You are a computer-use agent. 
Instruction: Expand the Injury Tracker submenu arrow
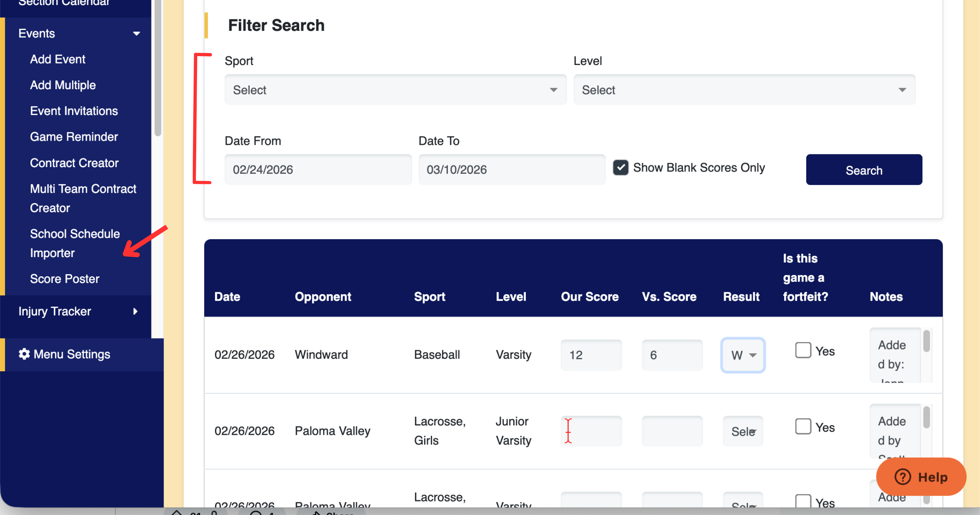[135, 311]
